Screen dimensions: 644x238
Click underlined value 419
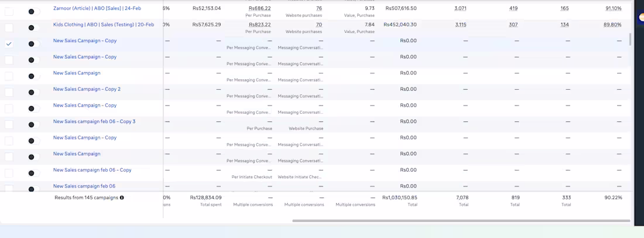click(513, 8)
